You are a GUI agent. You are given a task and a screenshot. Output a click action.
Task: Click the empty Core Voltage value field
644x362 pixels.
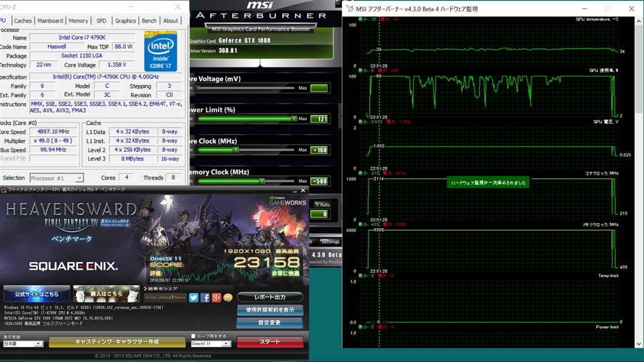point(319,88)
